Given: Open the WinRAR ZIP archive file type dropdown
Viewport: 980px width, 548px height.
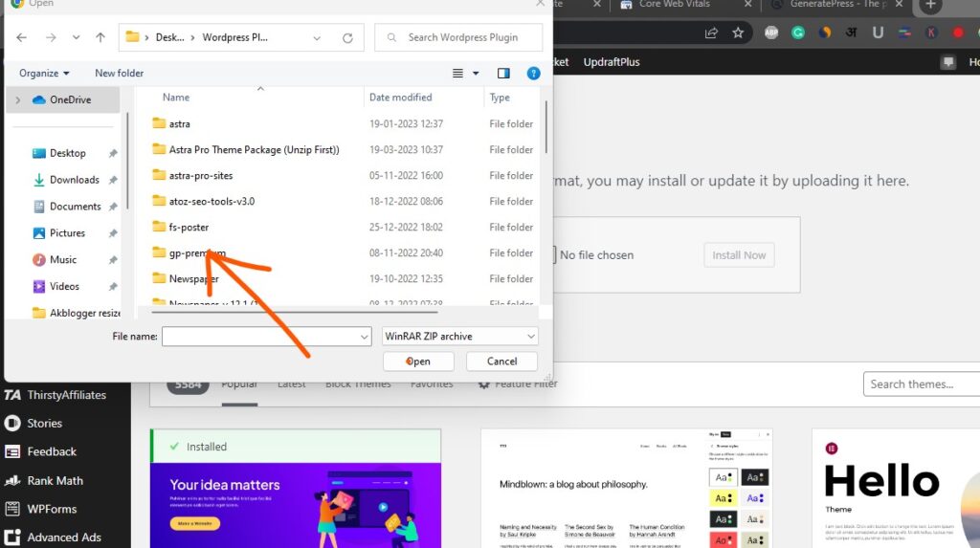Looking at the screenshot, I should click(x=459, y=337).
